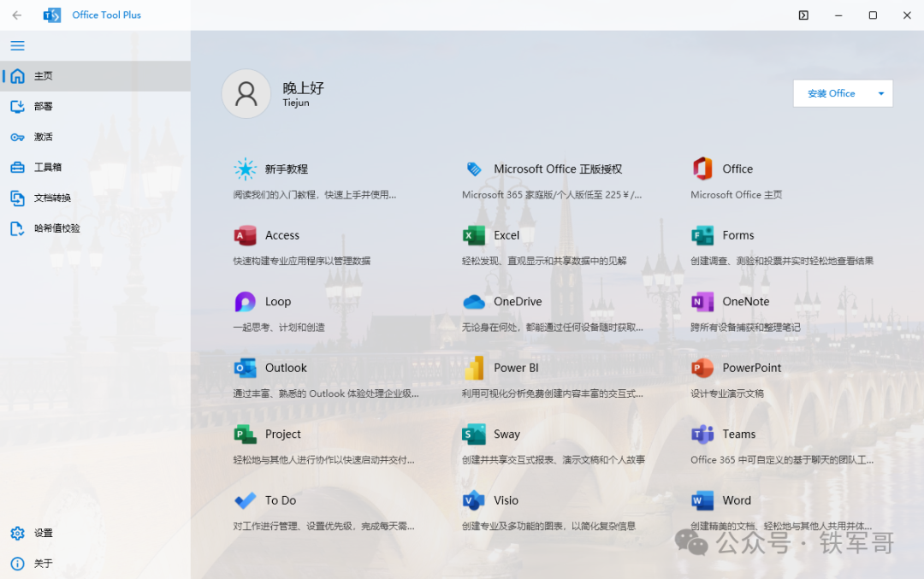Open 工具箱 in the sidebar

(x=96, y=168)
